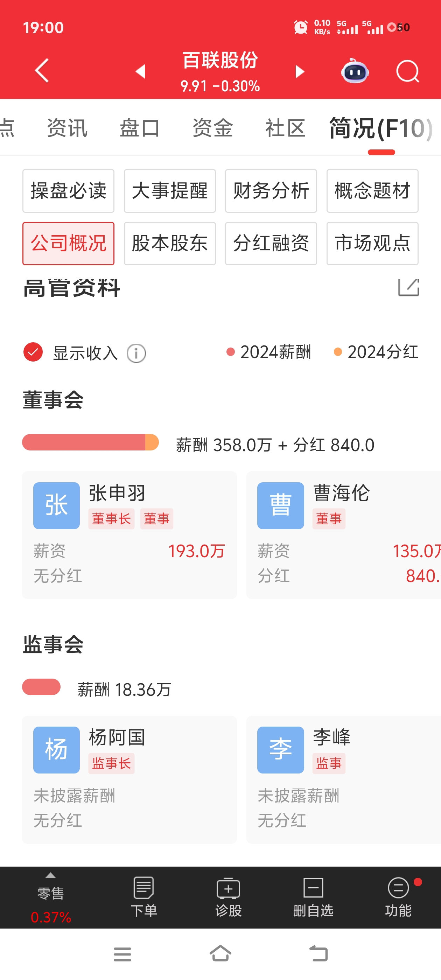The image size is (441, 980).
Task: Tap the back arrow in the header
Action: pyautogui.click(x=42, y=70)
